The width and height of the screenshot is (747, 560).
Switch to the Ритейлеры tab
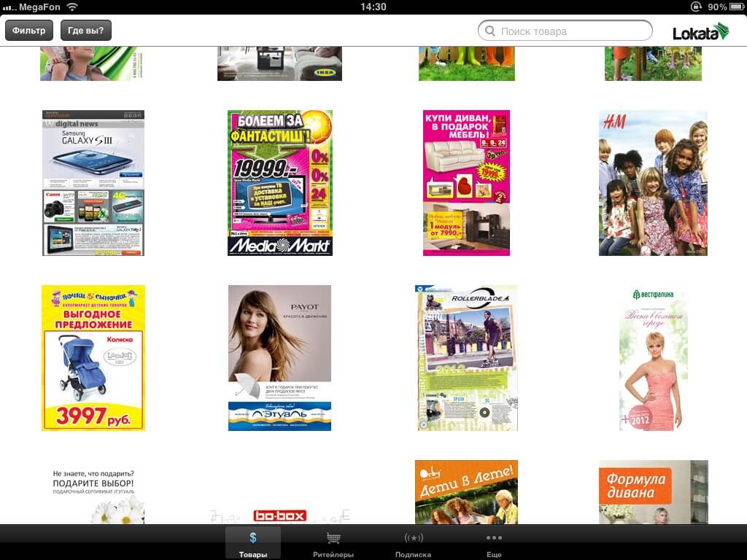333,543
